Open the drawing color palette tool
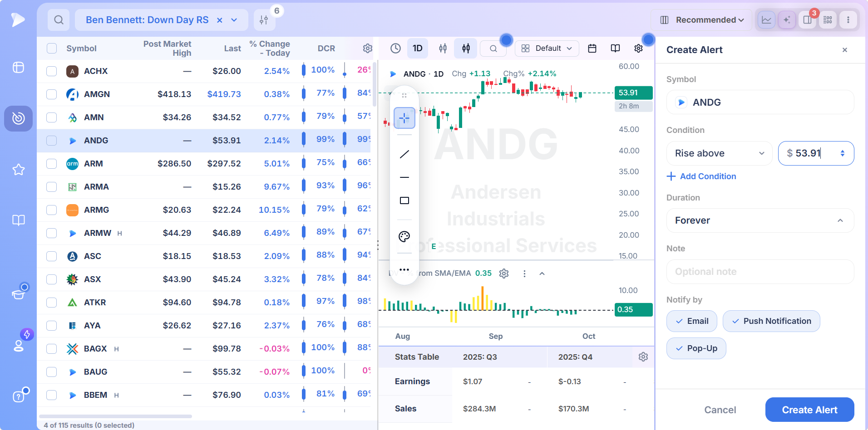Image resolution: width=868 pixels, height=430 pixels. 404,236
